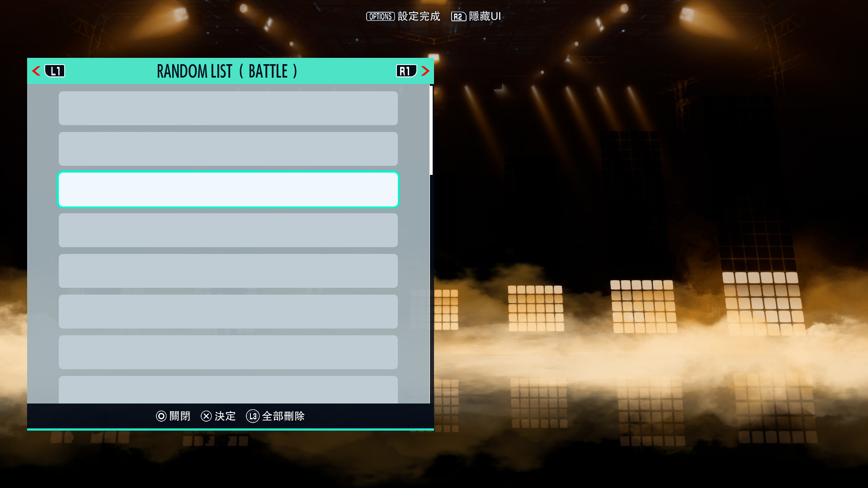Select the fourth empty list slot
The width and height of the screenshot is (868, 488).
228,230
